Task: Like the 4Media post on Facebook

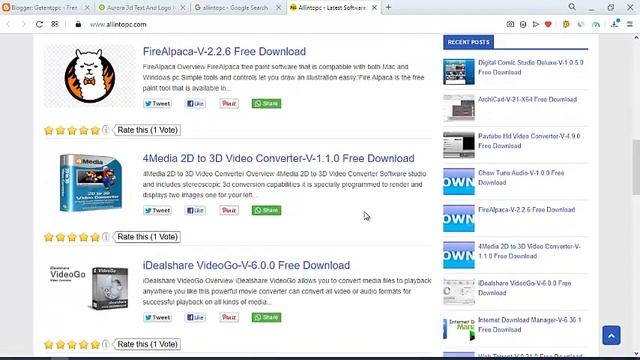Action: (196, 211)
